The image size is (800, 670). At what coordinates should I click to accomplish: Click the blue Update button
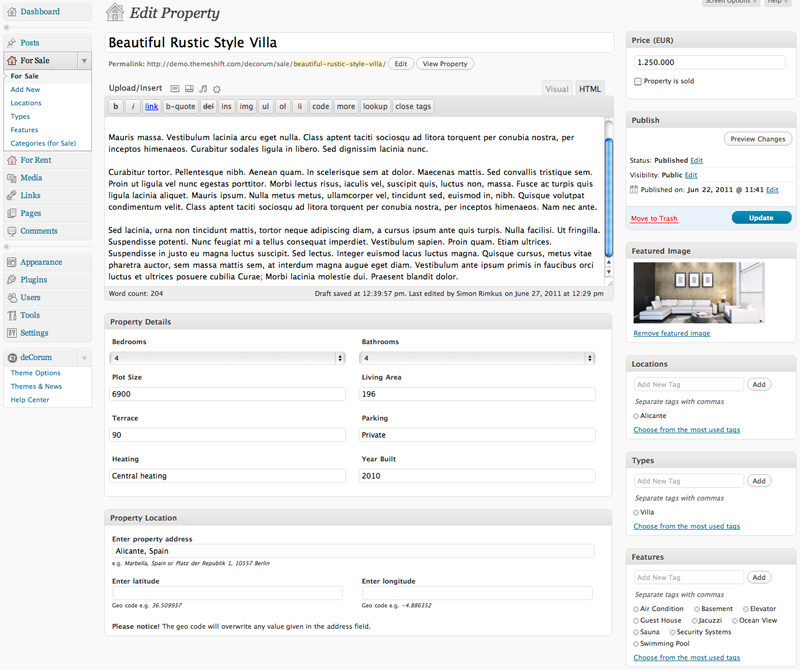tap(761, 218)
